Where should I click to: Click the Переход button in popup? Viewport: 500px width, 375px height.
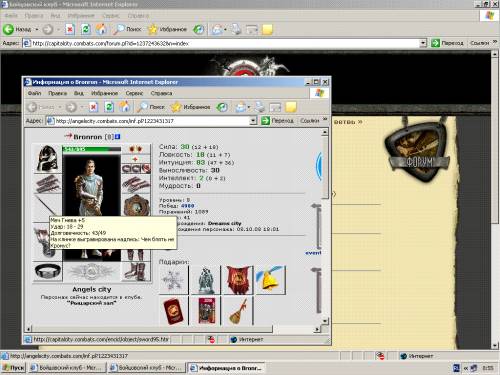[x=277, y=121]
